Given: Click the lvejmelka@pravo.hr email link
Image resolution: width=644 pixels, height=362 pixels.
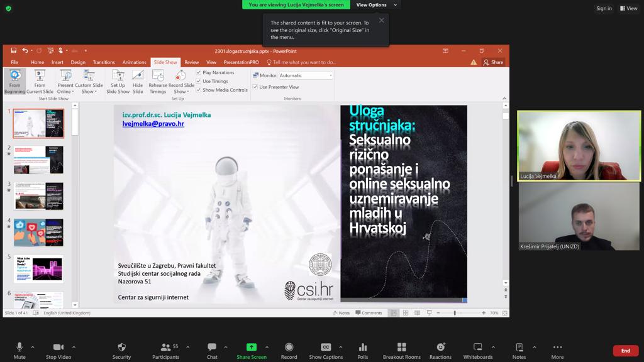Looking at the screenshot, I should (x=153, y=124).
